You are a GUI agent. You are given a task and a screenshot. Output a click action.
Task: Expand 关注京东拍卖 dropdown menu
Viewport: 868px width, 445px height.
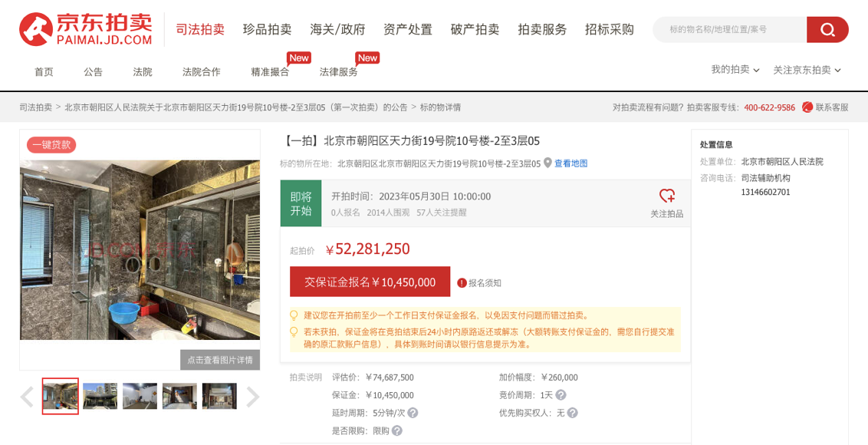(807, 70)
